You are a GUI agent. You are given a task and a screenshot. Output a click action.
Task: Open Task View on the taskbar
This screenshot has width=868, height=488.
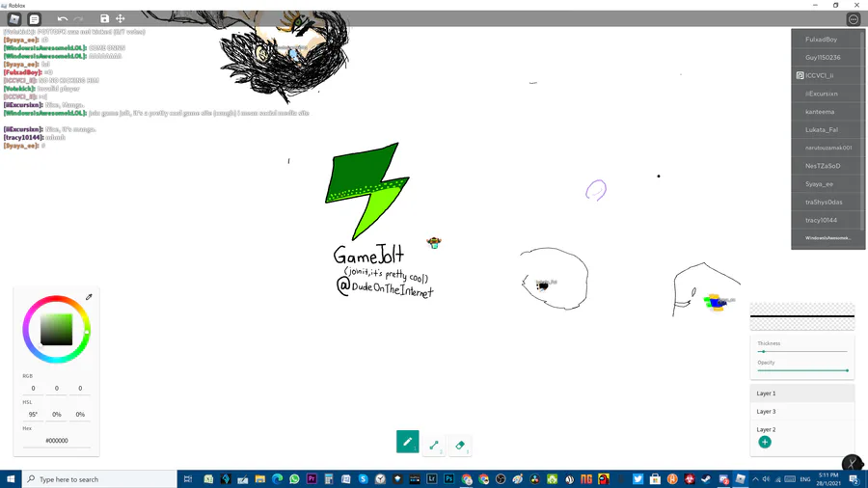[188, 479]
